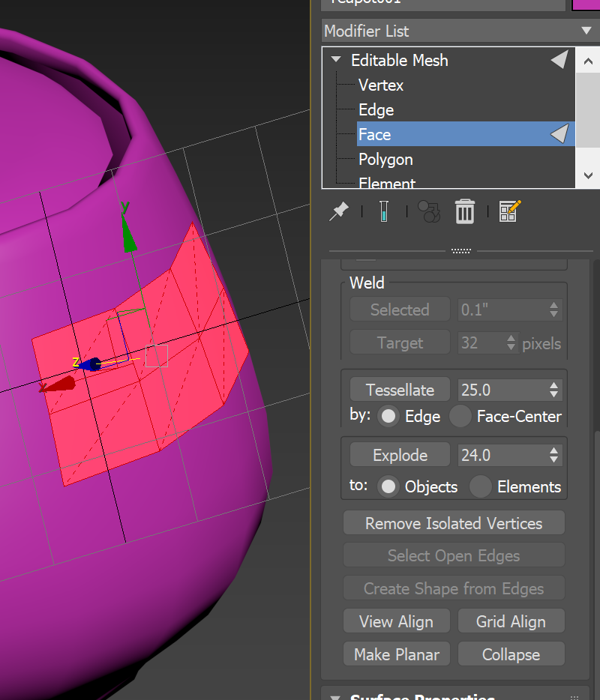600x700 pixels.
Task: Pin the modifier stack
Action: click(339, 211)
